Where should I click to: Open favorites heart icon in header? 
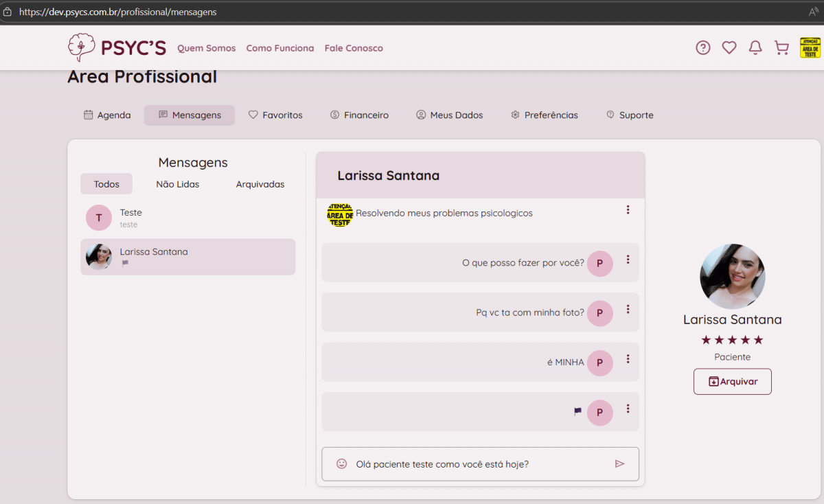point(729,48)
